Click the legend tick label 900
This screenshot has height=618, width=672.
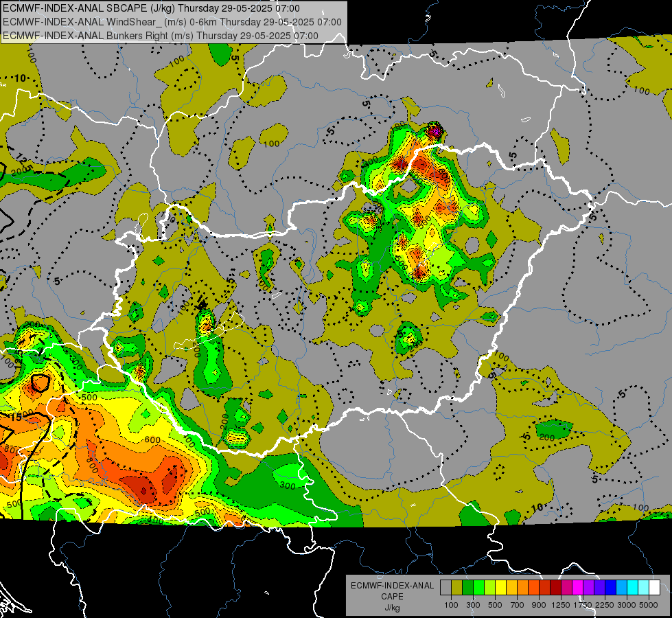539,605
